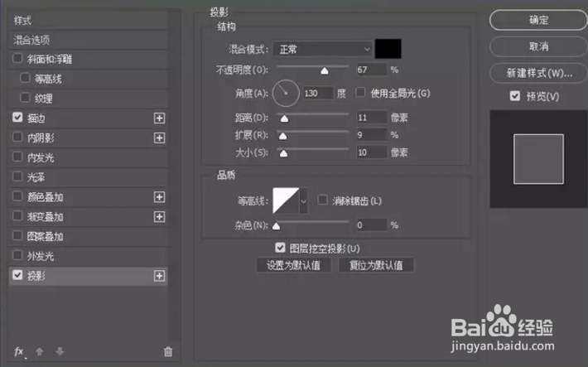Screen dimensions: 588x367
Task: Click the 大小 slider handle
Action: [x=283, y=153]
